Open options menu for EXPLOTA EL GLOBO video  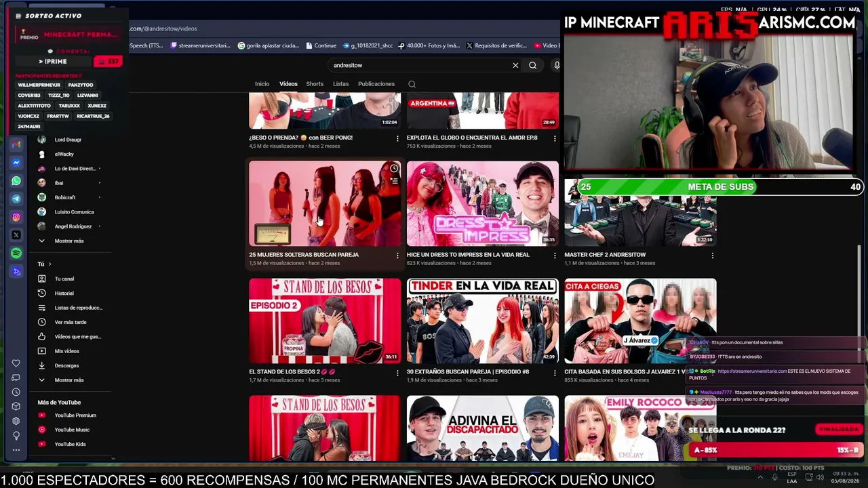(x=555, y=138)
